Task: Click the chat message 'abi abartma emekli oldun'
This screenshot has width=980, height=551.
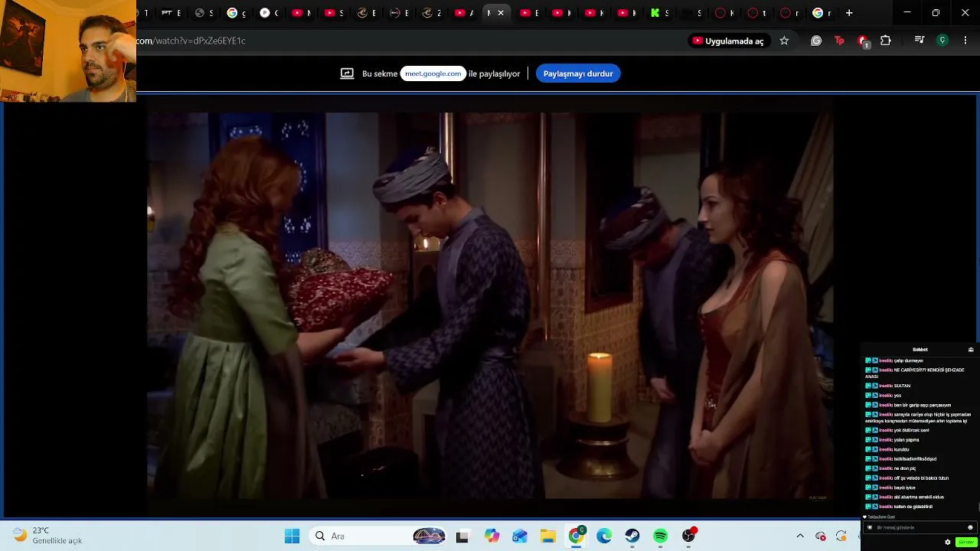Action: 919,497
